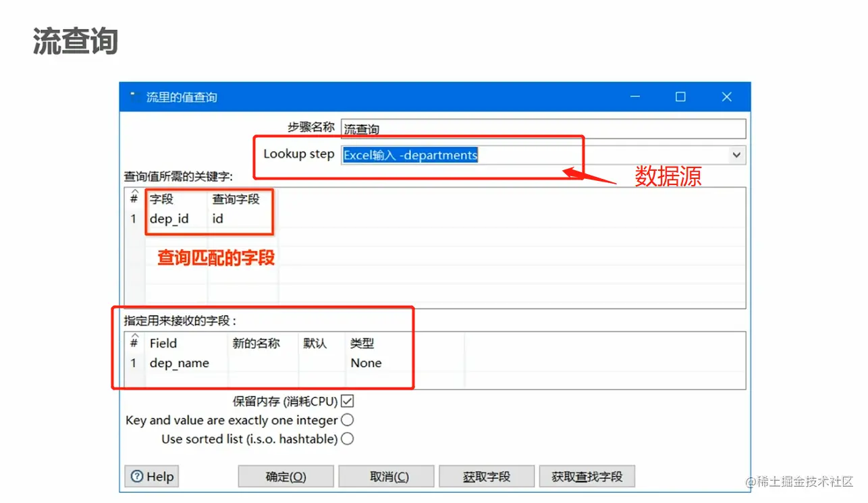Click the 获取查找字段 button

587,477
